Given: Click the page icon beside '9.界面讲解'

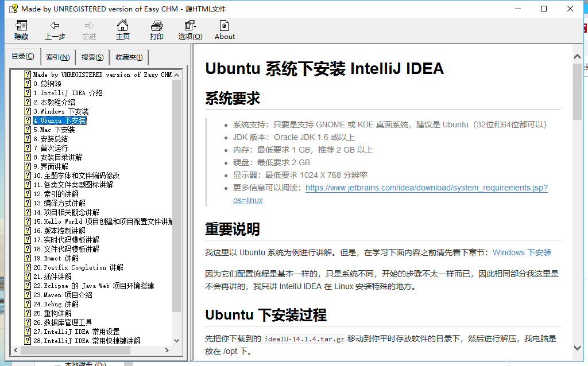Looking at the screenshot, I should click(x=28, y=166).
